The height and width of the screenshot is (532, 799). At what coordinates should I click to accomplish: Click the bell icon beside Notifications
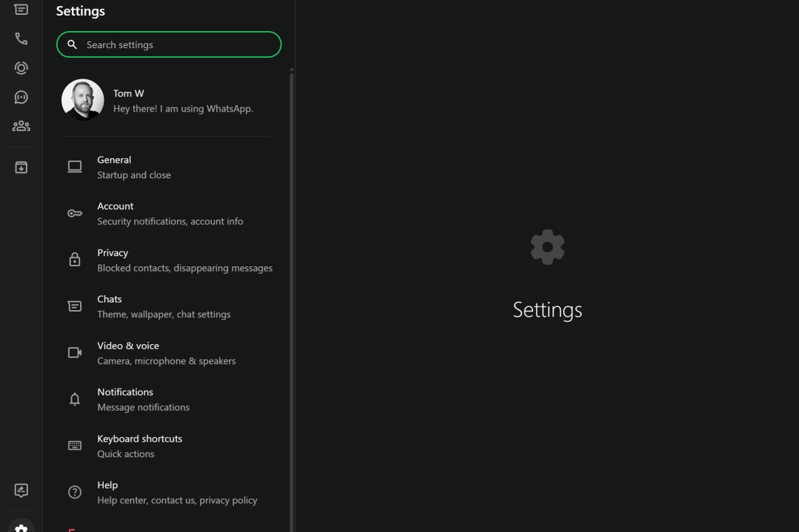(75, 400)
